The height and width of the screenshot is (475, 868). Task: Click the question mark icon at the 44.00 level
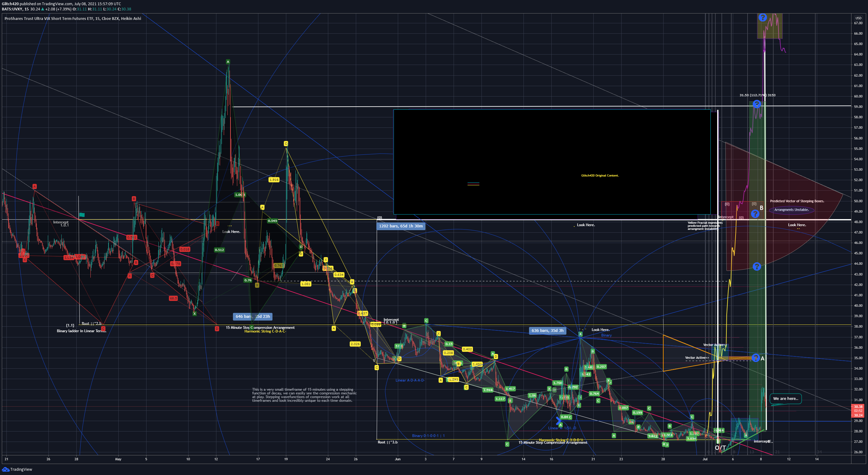coord(757,267)
